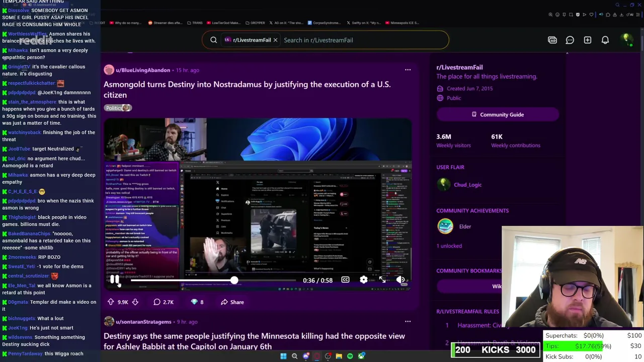644x362 pixels.
Task: Open options menu for BlueLivingAbandon's post
Action: coord(408,70)
